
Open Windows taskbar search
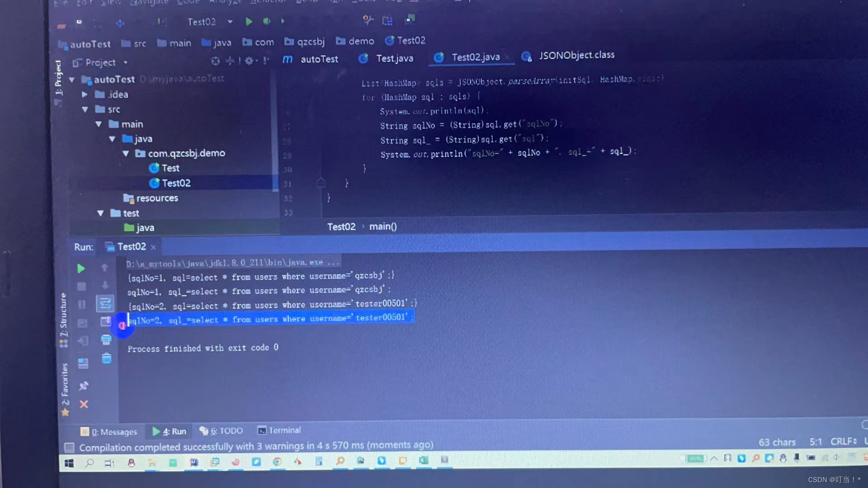[x=90, y=463]
